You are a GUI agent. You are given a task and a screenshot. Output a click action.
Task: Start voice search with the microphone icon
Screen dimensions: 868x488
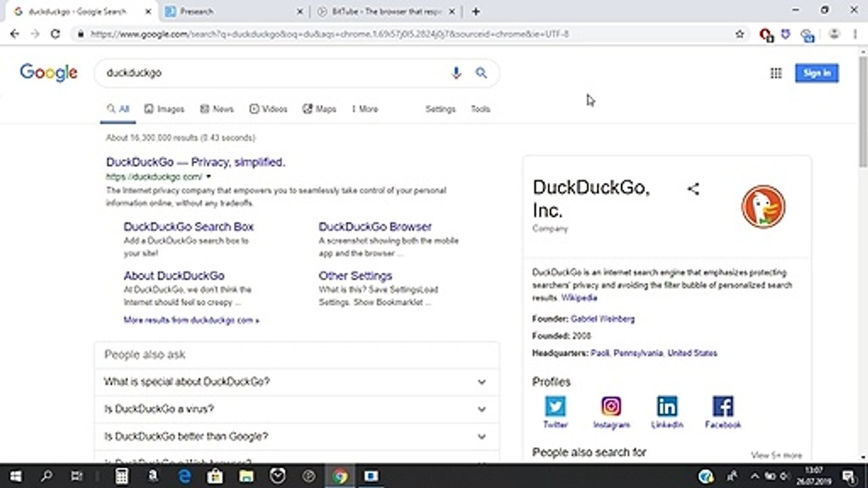(x=456, y=73)
